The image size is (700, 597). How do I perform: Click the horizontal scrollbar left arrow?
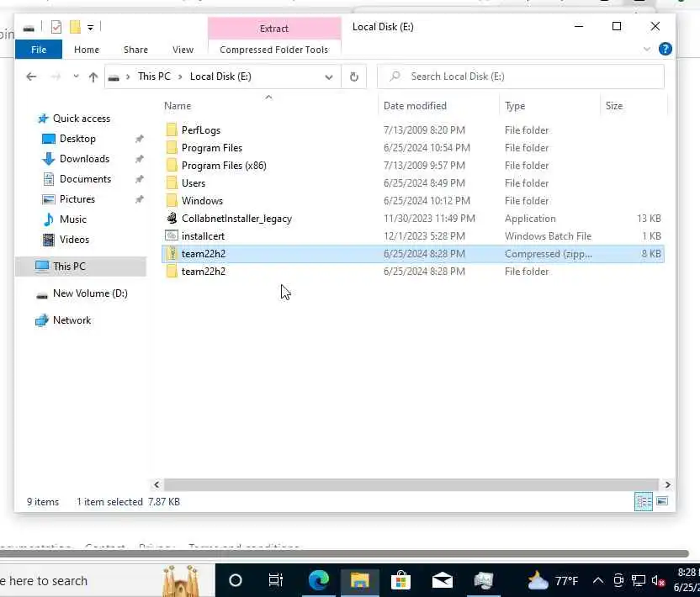click(156, 484)
